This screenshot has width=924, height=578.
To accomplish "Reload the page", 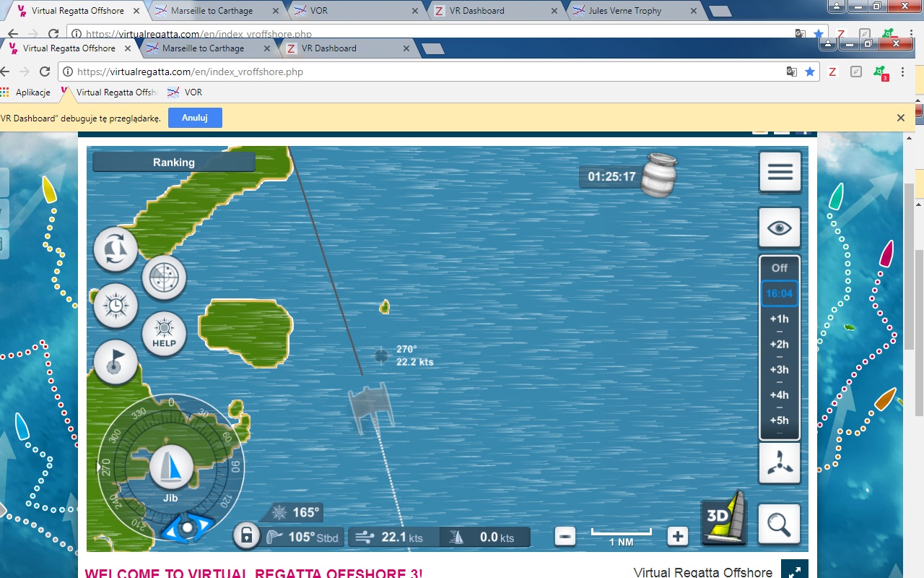I will tap(45, 72).
